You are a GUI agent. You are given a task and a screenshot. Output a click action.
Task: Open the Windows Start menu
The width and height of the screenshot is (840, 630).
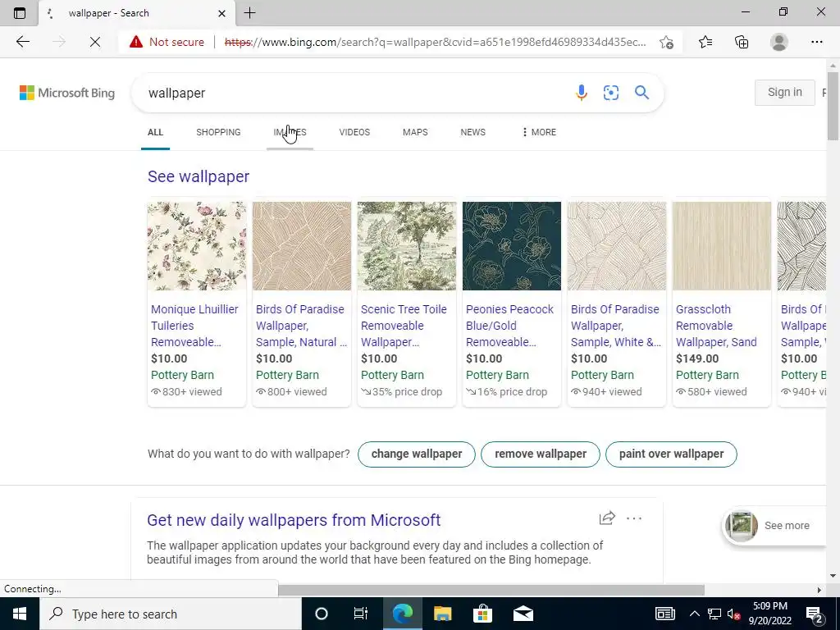click(x=20, y=614)
